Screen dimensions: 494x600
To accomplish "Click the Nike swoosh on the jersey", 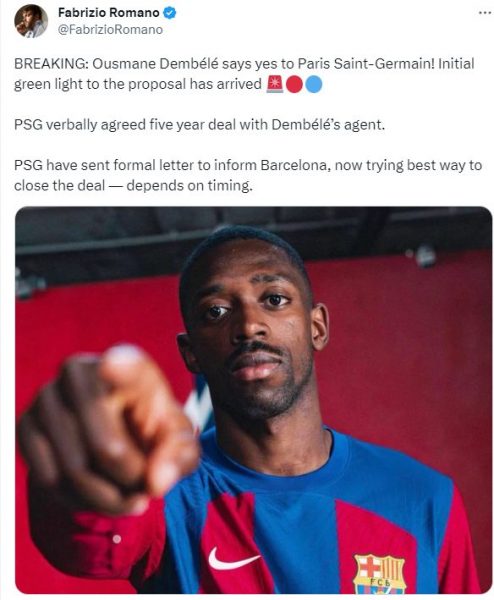I will [233, 559].
